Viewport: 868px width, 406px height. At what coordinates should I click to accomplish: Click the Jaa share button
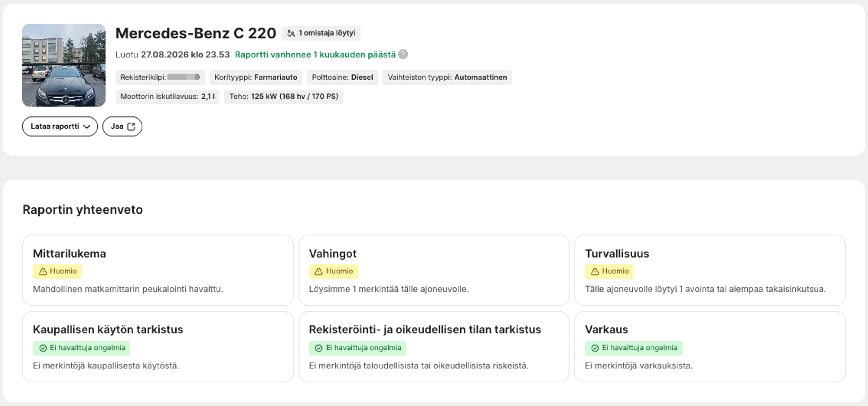(x=122, y=126)
